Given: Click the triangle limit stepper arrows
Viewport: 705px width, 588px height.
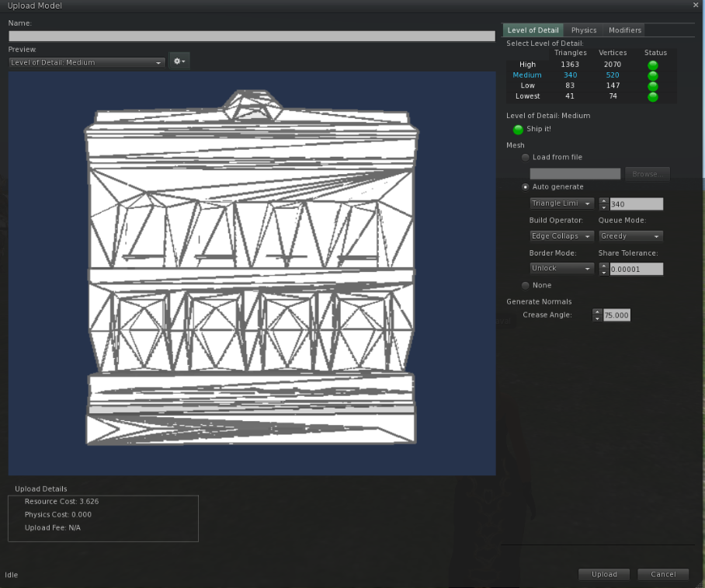Looking at the screenshot, I should point(603,204).
